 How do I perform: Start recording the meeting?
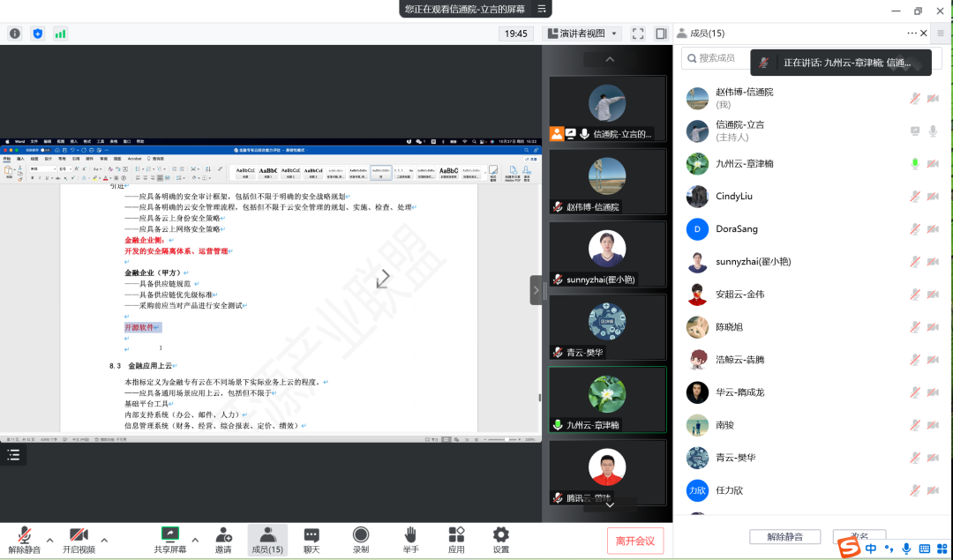[x=361, y=540]
